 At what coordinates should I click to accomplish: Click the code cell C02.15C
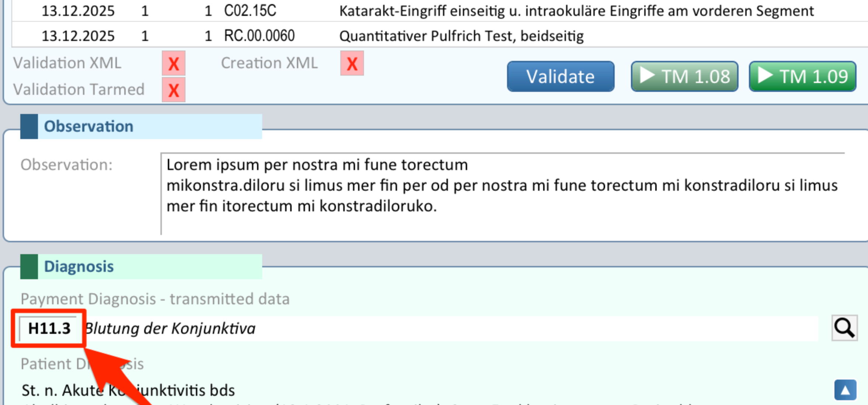[250, 11]
